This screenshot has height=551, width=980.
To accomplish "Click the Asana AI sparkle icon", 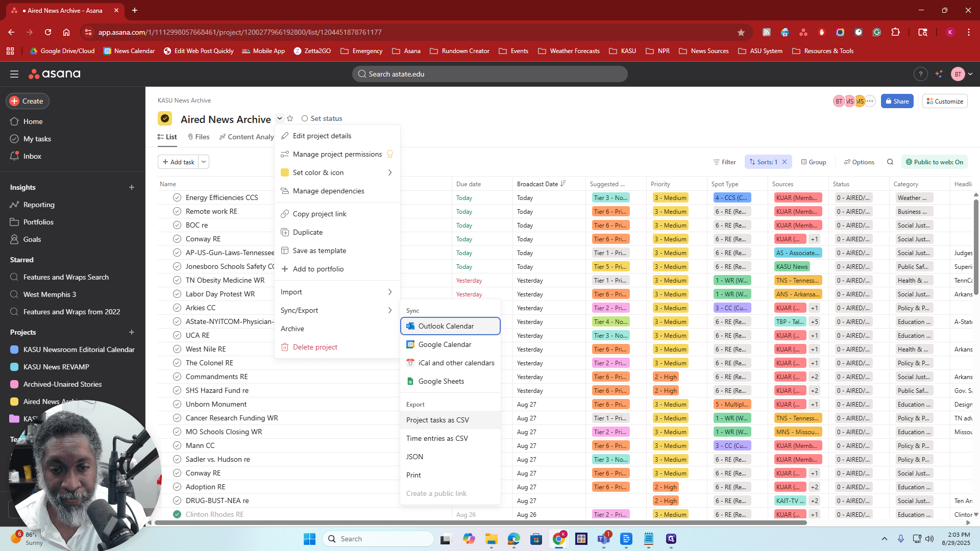I will tap(939, 74).
